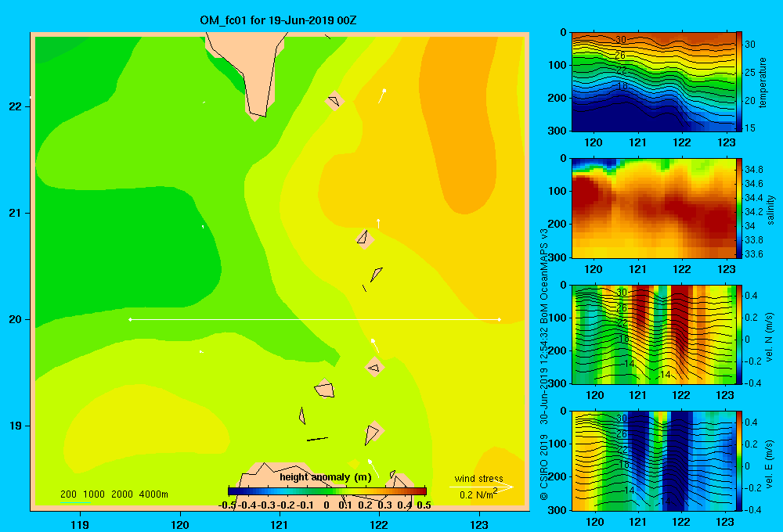This screenshot has width=783, height=532.
Task: Open the eastward velocity section panel
Action: click(x=653, y=461)
